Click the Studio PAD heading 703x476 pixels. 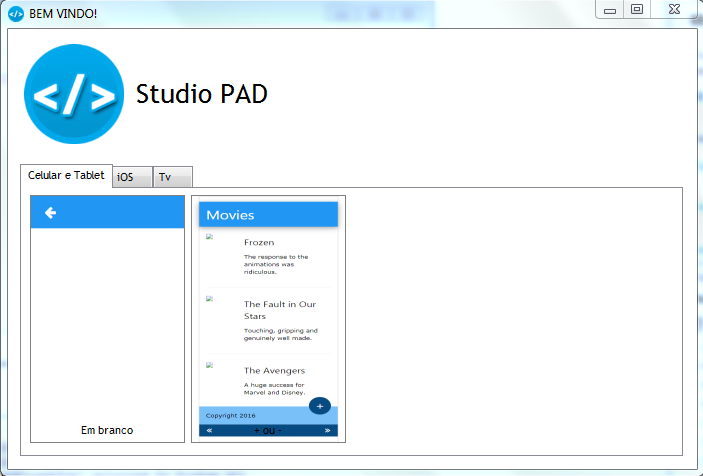pos(201,94)
